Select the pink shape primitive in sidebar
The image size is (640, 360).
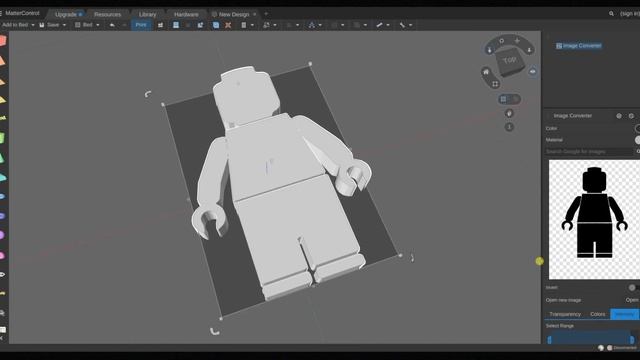(x=2, y=256)
